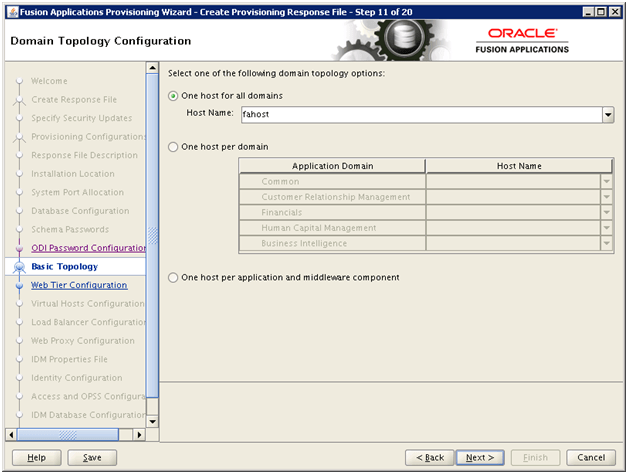Open host dropdown for Financials row

pyautogui.click(x=606, y=212)
